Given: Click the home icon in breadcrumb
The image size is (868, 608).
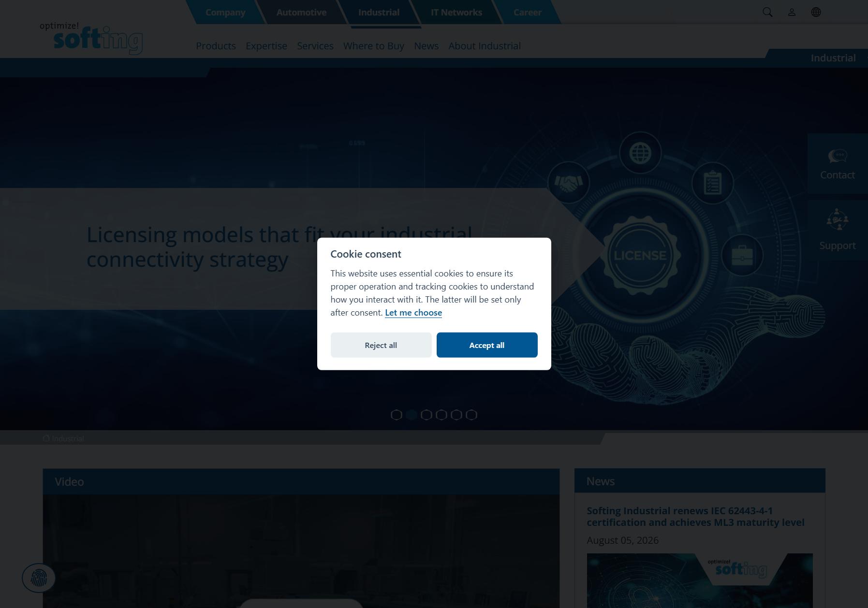Looking at the screenshot, I should click(x=46, y=438).
